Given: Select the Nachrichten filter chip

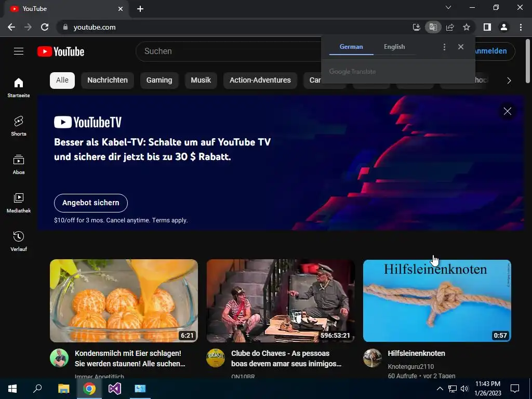Looking at the screenshot, I should [108, 81].
